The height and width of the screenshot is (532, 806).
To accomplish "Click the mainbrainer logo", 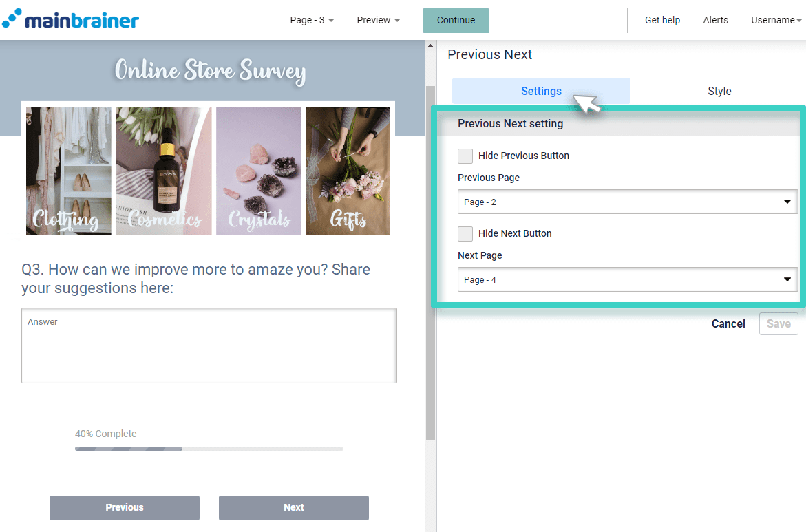I will (70, 19).
